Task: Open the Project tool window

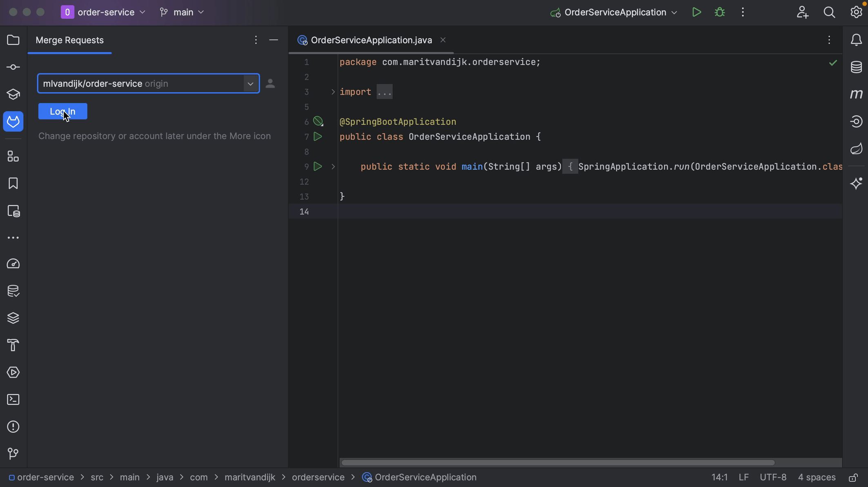Action: tap(13, 40)
